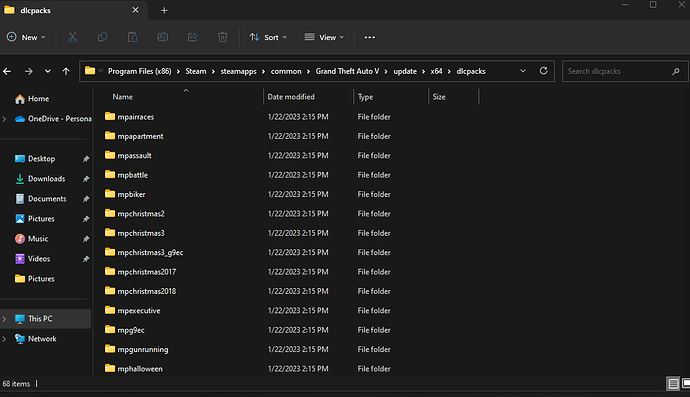Go forward with the right arrow
The image size is (690, 397).
point(29,71)
